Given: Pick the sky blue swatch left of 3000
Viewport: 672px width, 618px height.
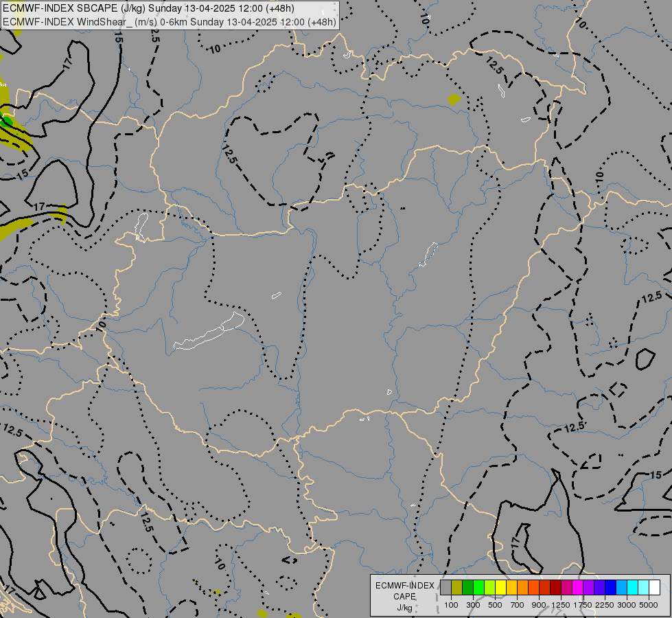Looking at the screenshot, I should pyautogui.click(x=621, y=587).
